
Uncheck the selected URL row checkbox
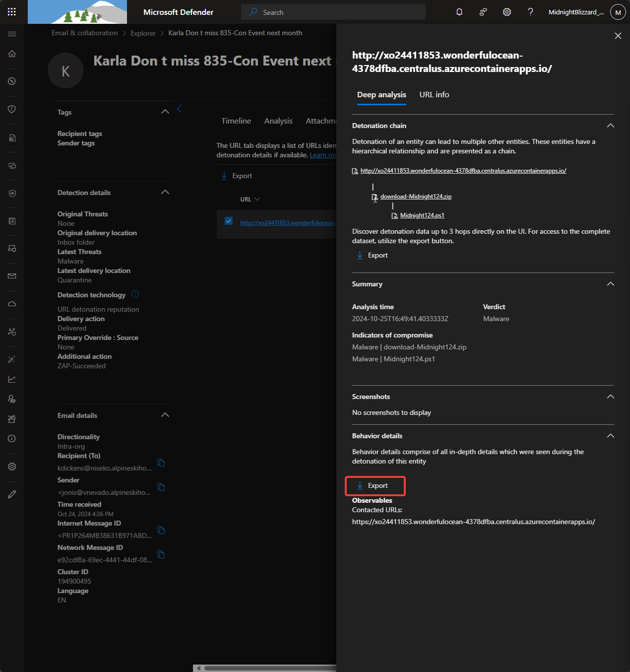coord(228,221)
